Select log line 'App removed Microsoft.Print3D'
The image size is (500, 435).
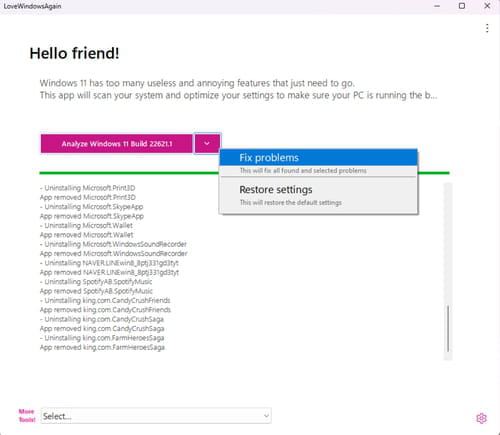(x=88, y=197)
